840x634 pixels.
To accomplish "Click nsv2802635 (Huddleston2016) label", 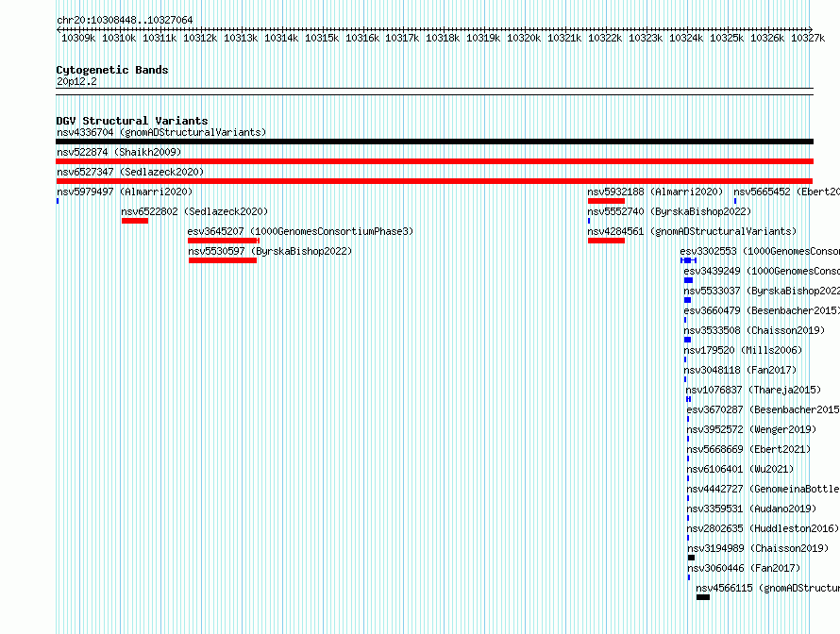I will coord(763,528).
